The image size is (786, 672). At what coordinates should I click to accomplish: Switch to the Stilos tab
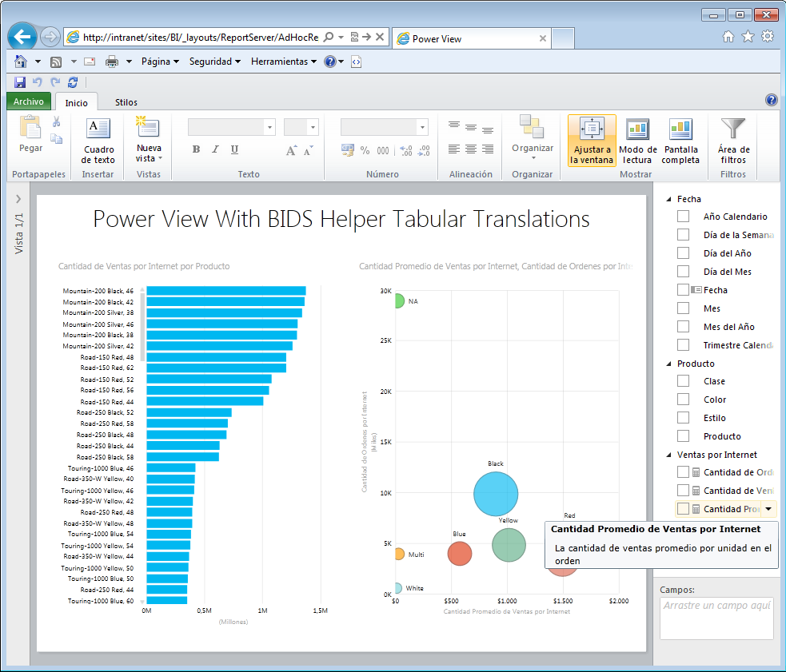(x=126, y=101)
